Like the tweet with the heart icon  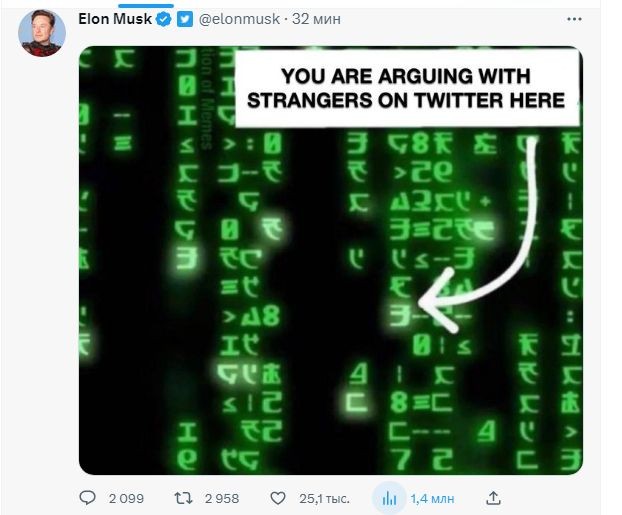[x=280, y=497]
